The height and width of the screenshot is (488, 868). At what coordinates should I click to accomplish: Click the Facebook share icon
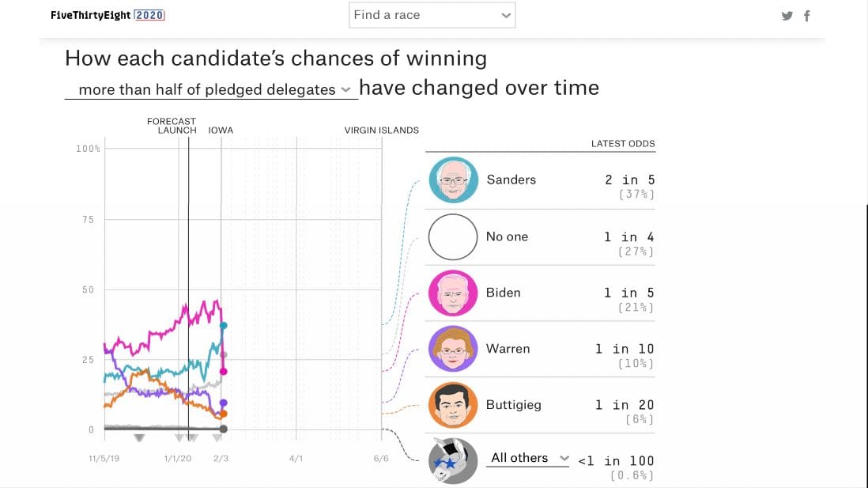point(806,16)
